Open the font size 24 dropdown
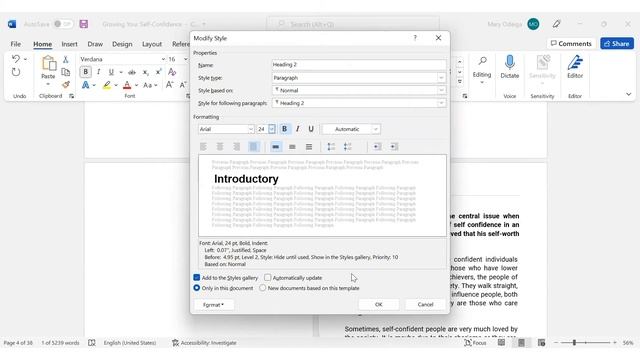 [272, 129]
